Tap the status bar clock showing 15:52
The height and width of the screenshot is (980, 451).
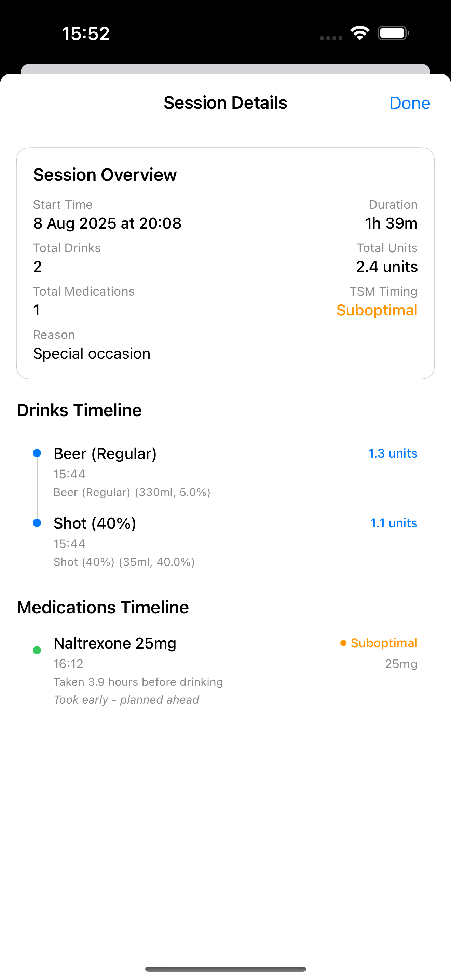(x=86, y=33)
